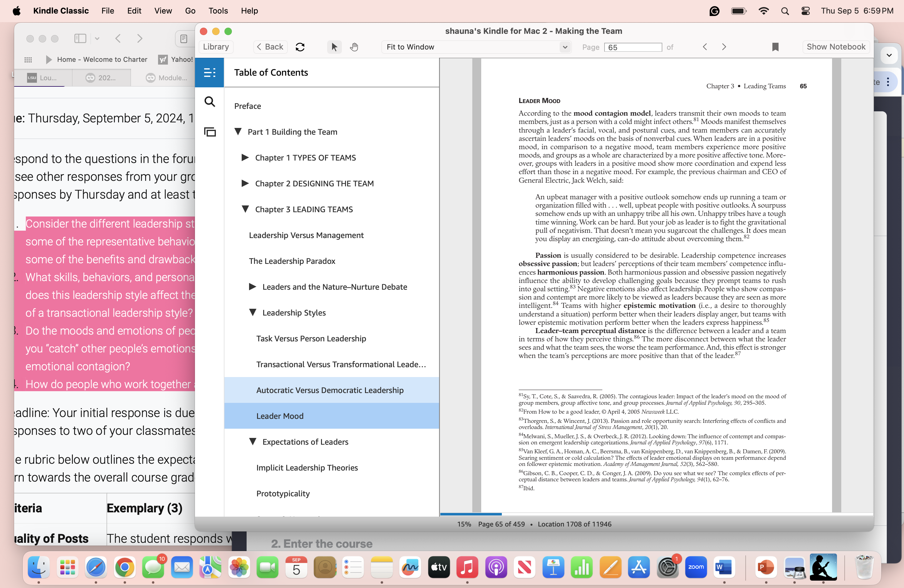Image resolution: width=904 pixels, height=588 pixels.
Task: Open the Go menu
Action: click(190, 11)
